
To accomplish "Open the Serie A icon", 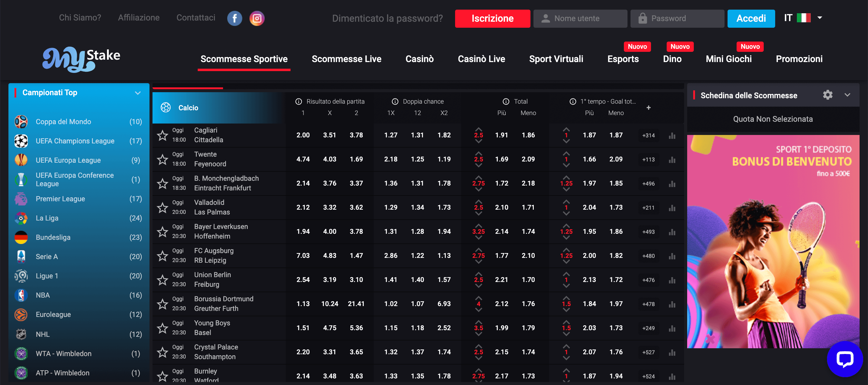I will point(21,256).
